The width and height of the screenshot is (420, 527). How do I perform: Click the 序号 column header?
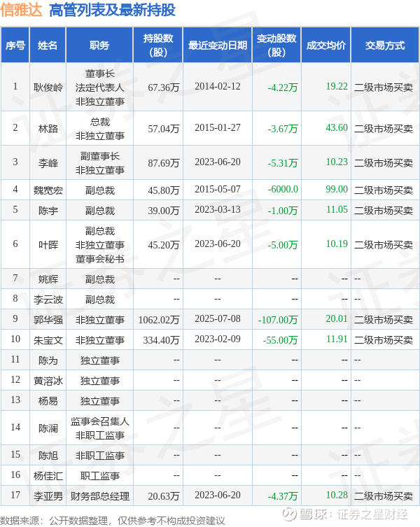coord(15,45)
